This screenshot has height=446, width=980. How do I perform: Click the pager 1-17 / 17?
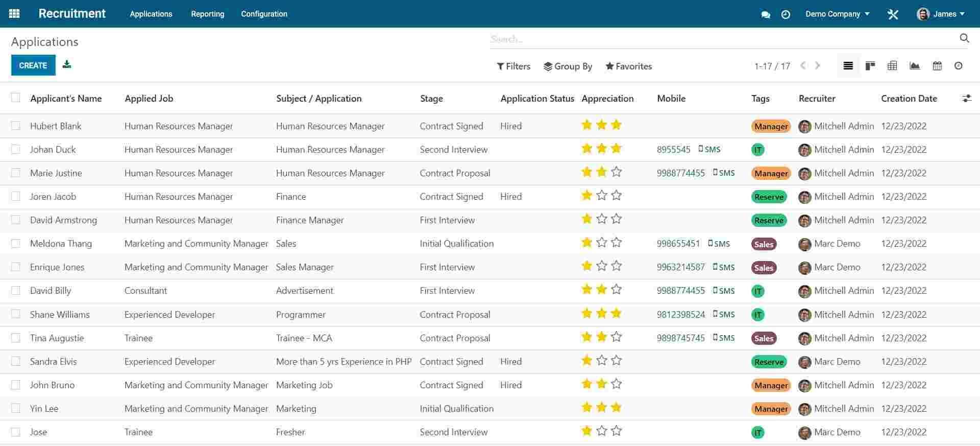click(x=772, y=66)
